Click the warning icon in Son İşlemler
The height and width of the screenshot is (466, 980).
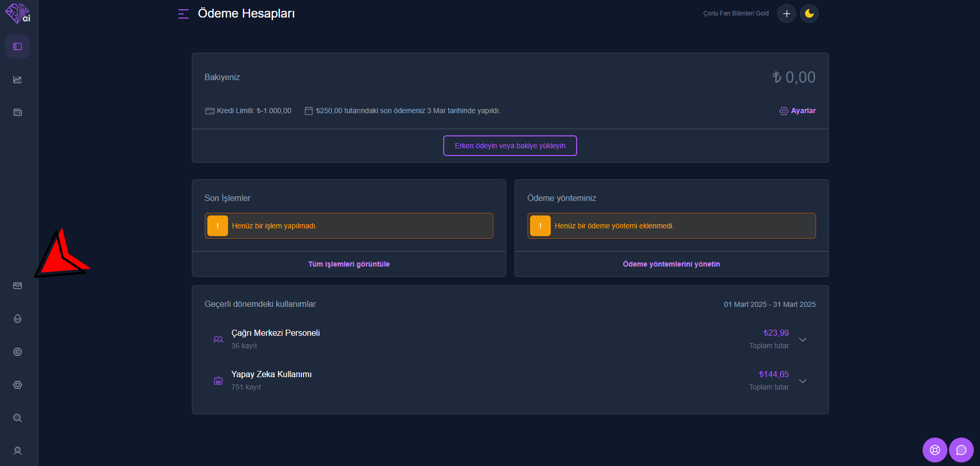tap(218, 226)
